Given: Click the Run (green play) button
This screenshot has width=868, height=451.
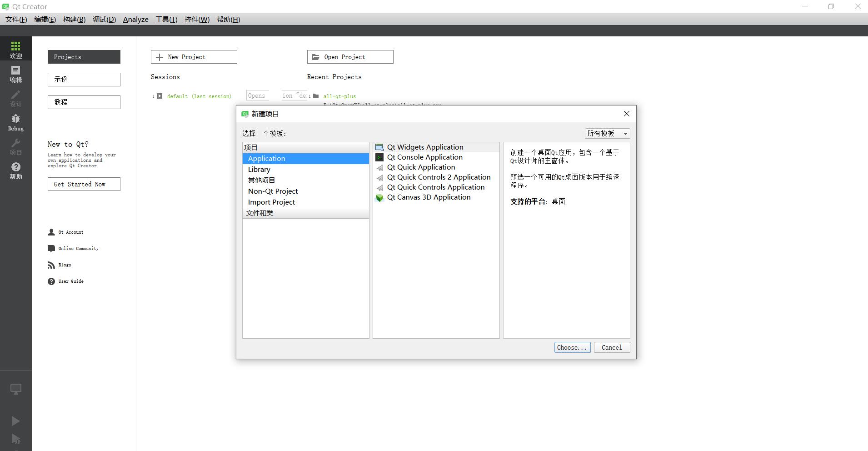Looking at the screenshot, I should click(x=15, y=421).
